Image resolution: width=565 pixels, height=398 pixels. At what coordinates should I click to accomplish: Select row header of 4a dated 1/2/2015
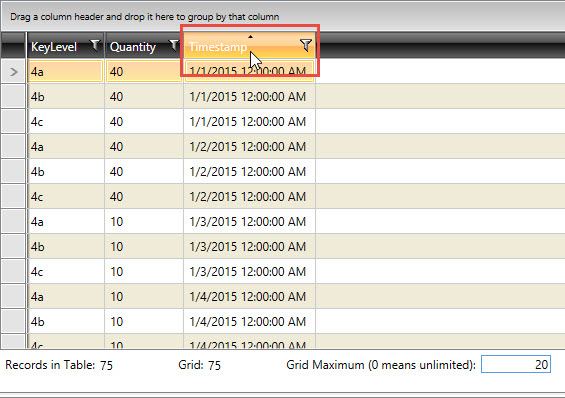pyautogui.click(x=13, y=147)
